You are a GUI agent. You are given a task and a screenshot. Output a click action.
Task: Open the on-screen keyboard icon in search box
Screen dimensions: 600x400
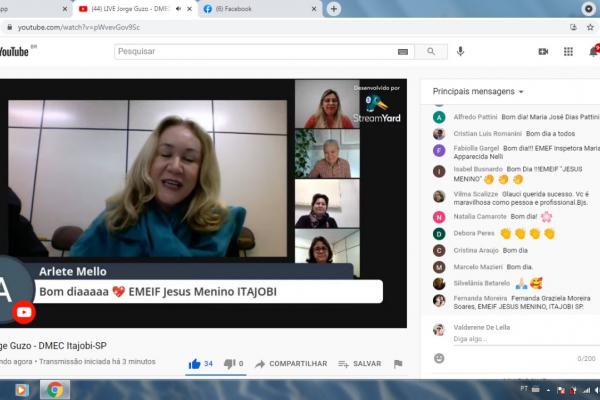click(403, 51)
